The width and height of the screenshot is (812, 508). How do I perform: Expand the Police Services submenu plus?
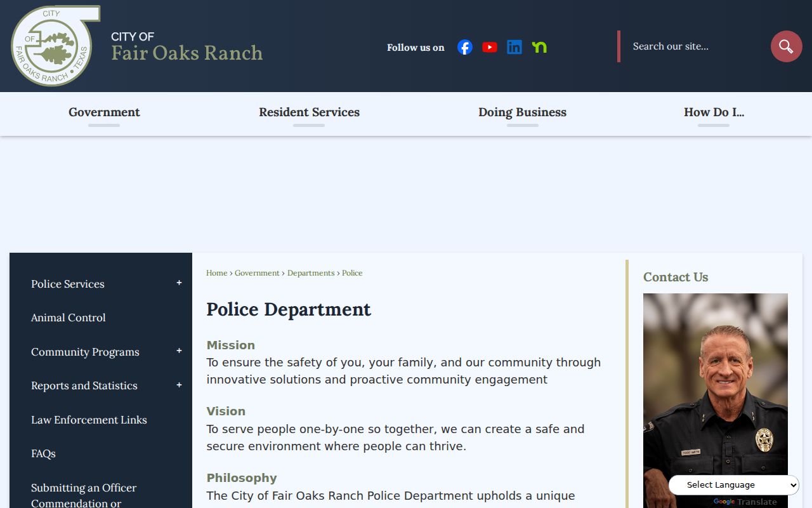pos(179,283)
